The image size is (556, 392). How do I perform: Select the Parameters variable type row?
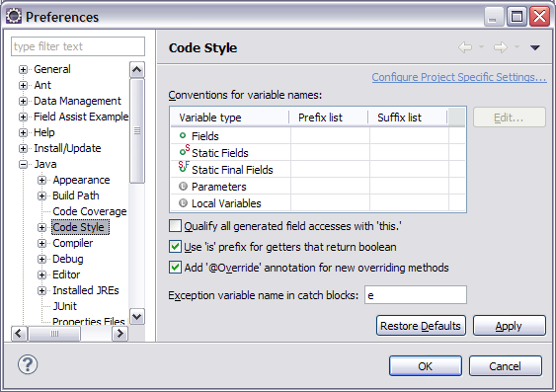pyautogui.click(x=318, y=187)
